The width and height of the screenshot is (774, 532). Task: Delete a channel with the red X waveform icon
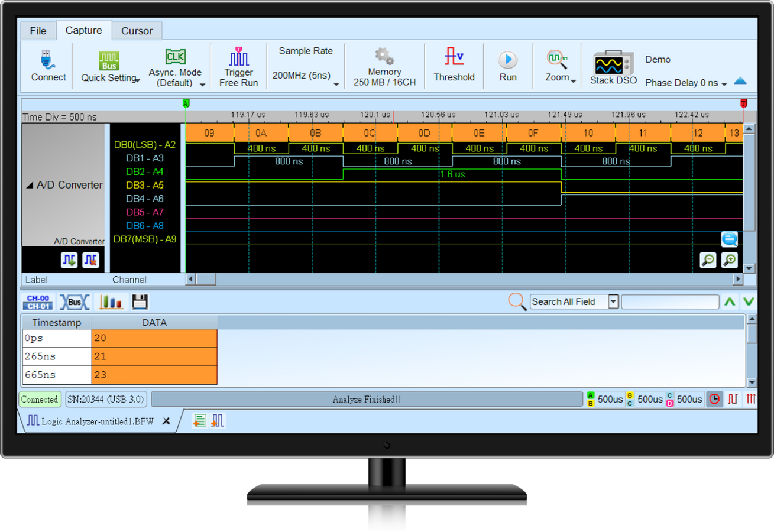[x=90, y=259]
